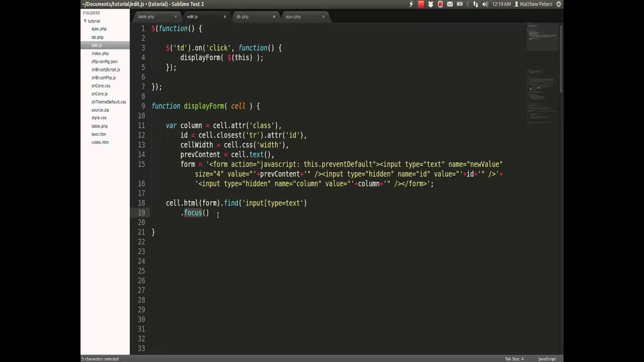This screenshot has width=644, height=362.
Task: Open shBrushPhp.js in the sidebar
Action: 103,77
